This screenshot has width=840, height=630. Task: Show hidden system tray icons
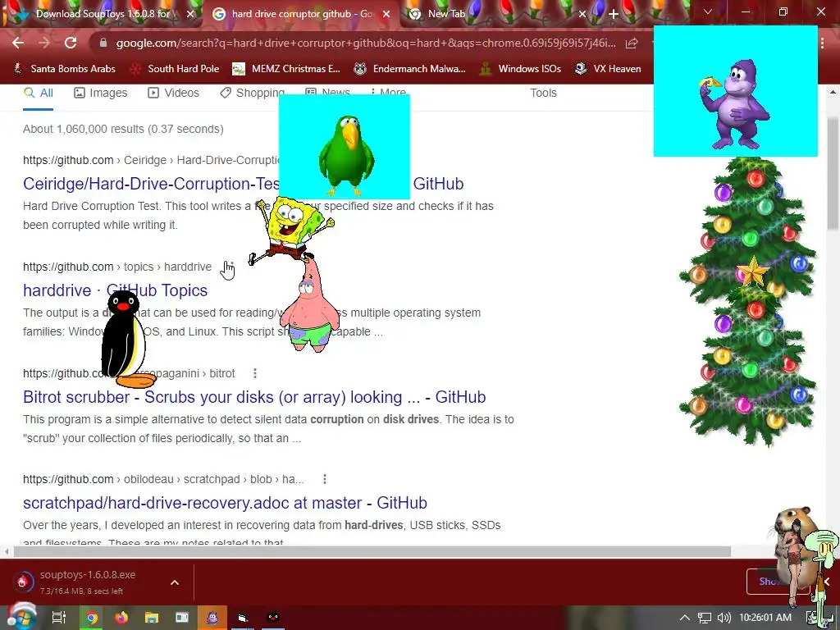[685, 618]
